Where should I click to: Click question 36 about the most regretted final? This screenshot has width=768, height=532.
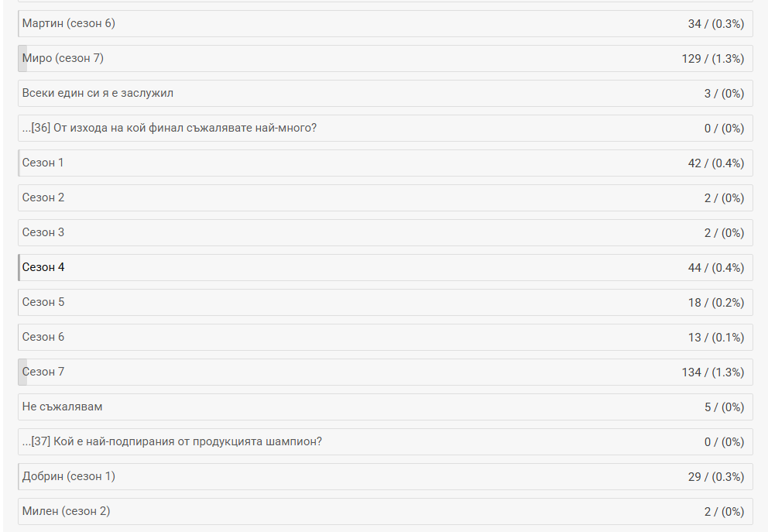click(170, 128)
